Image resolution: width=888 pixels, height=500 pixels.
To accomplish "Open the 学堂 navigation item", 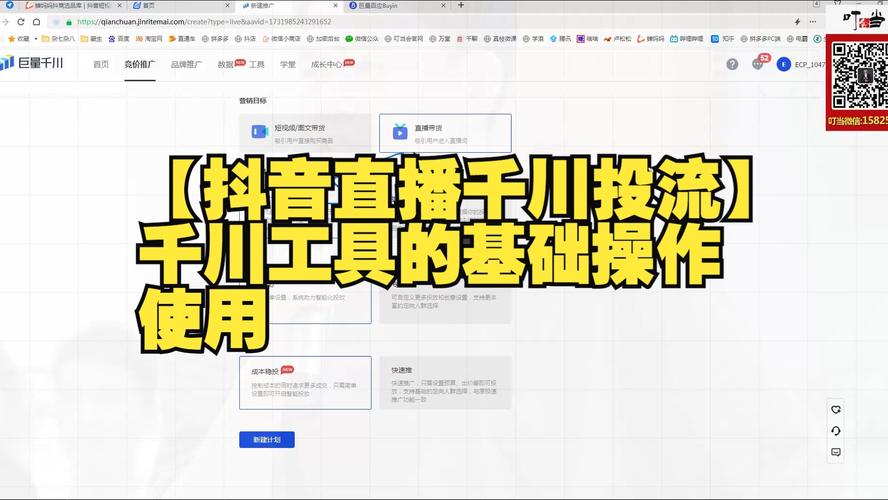I will click(x=288, y=64).
